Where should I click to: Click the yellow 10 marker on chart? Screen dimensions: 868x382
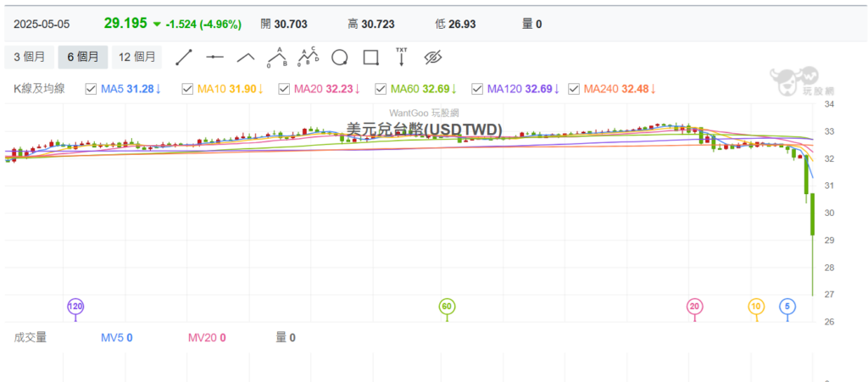pos(756,306)
